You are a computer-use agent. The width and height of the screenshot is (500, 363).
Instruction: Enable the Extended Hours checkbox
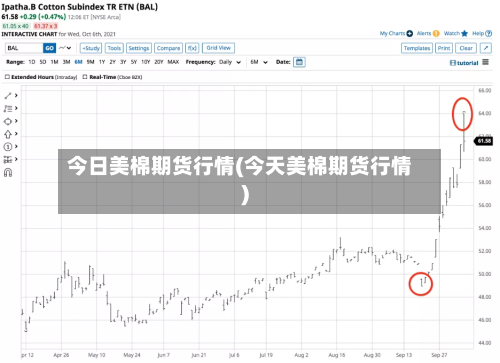pyautogui.click(x=7, y=77)
